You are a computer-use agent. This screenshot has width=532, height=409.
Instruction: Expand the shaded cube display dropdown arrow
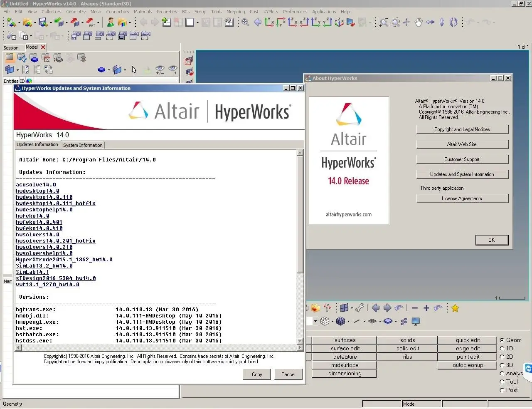click(x=348, y=321)
